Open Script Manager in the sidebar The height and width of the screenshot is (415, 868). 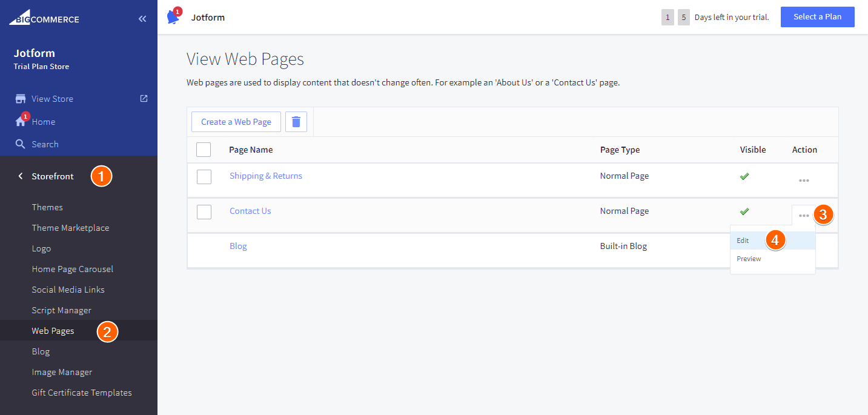click(x=62, y=310)
